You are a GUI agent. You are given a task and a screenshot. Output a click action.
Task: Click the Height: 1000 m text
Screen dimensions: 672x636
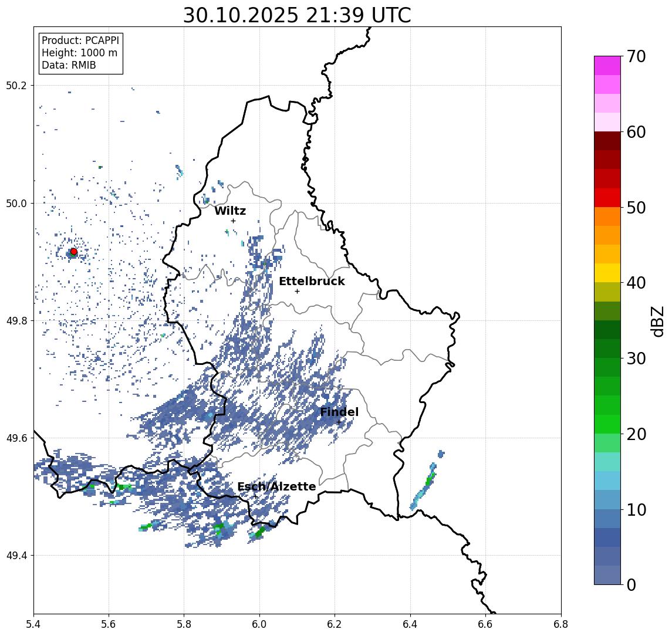pos(79,53)
